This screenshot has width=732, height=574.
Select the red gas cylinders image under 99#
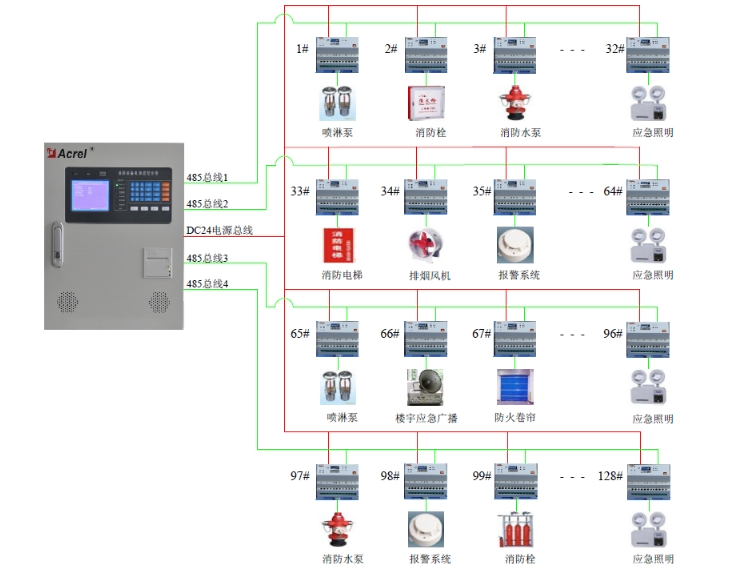click(x=515, y=529)
